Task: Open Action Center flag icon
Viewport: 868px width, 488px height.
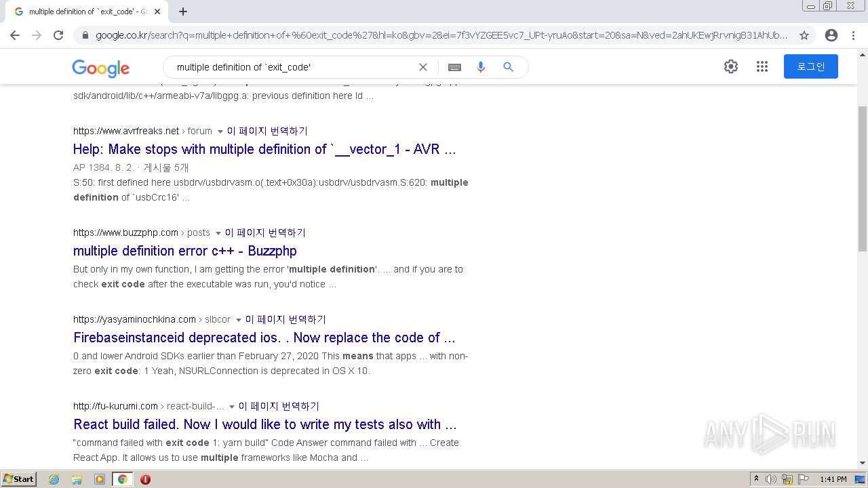Action: pos(804,479)
